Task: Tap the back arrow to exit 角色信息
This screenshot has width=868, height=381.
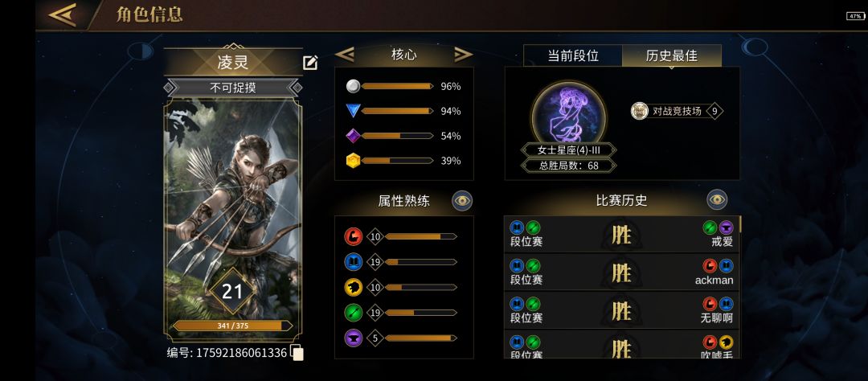Action: tap(62, 15)
